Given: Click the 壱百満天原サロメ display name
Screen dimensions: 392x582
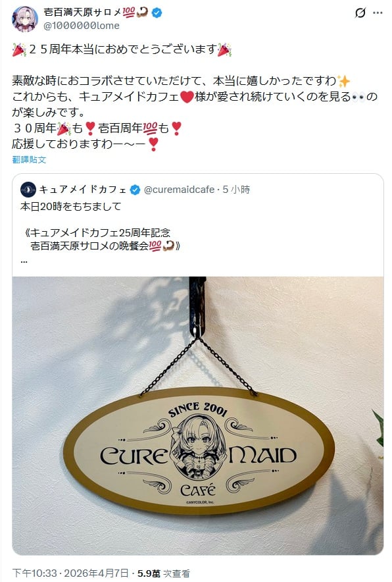Looking at the screenshot, I should (82, 13).
